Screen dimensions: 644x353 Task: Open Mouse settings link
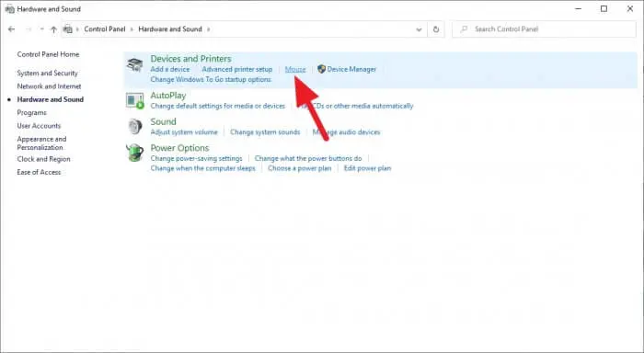pyautogui.click(x=295, y=69)
